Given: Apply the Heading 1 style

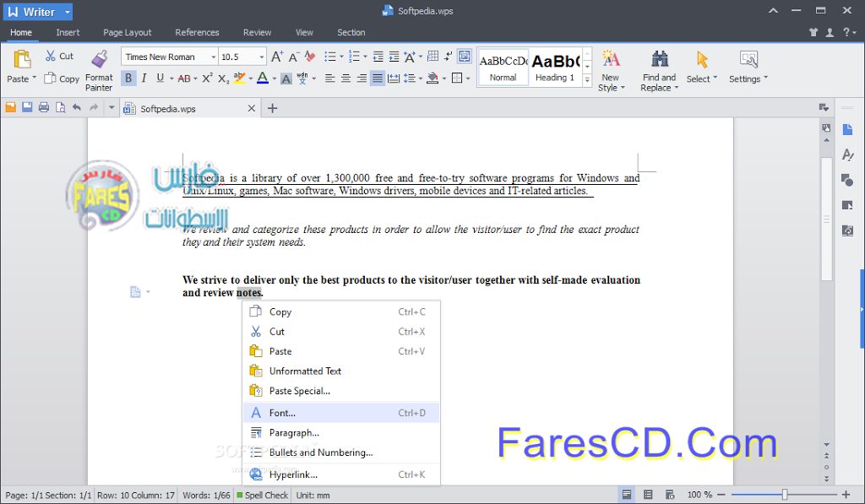Looking at the screenshot, I should pos(555,67).
